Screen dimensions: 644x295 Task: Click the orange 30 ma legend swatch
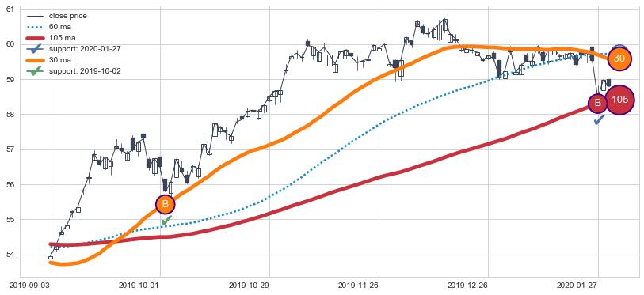click(x=36, y=60)
